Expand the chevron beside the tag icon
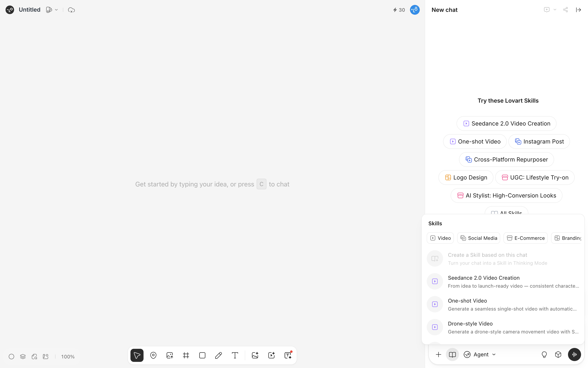This screenshot has height=368, width=588. (56, 10)
